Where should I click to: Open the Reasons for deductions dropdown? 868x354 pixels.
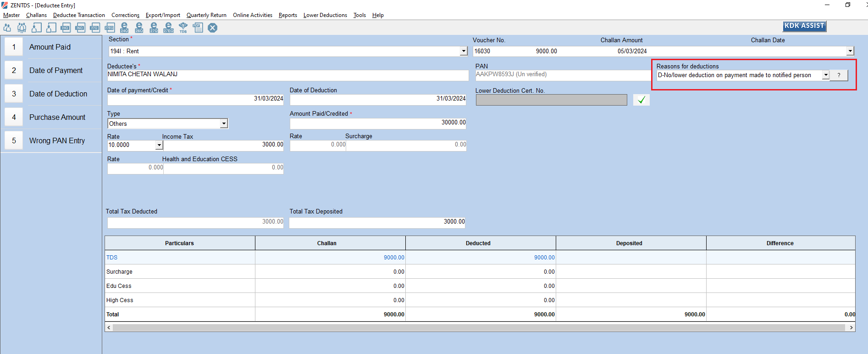[825, 75]
